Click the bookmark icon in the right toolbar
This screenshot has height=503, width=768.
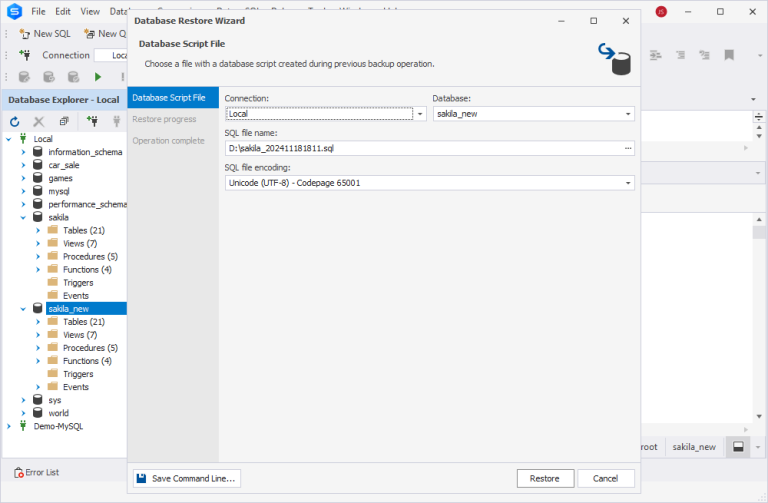[x=729, y=55]
